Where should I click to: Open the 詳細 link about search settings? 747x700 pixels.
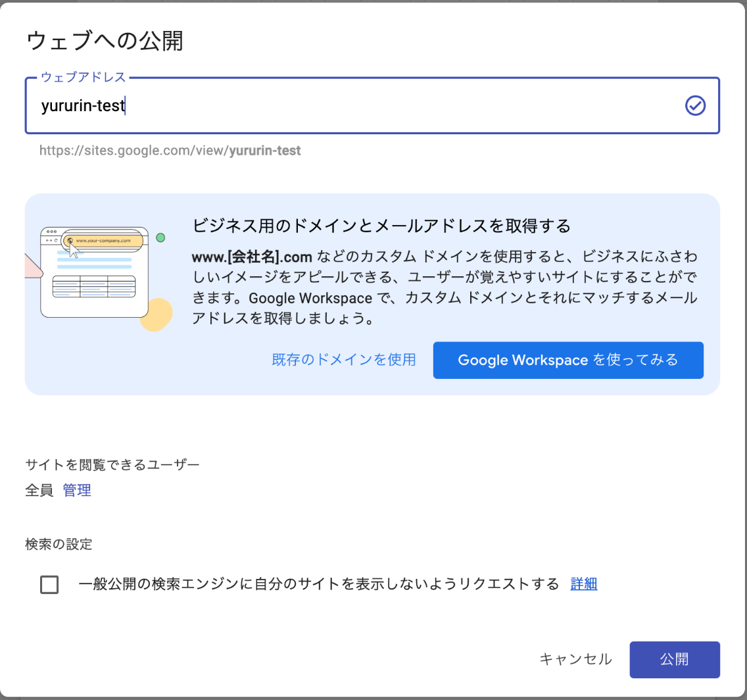coord(584,584)
